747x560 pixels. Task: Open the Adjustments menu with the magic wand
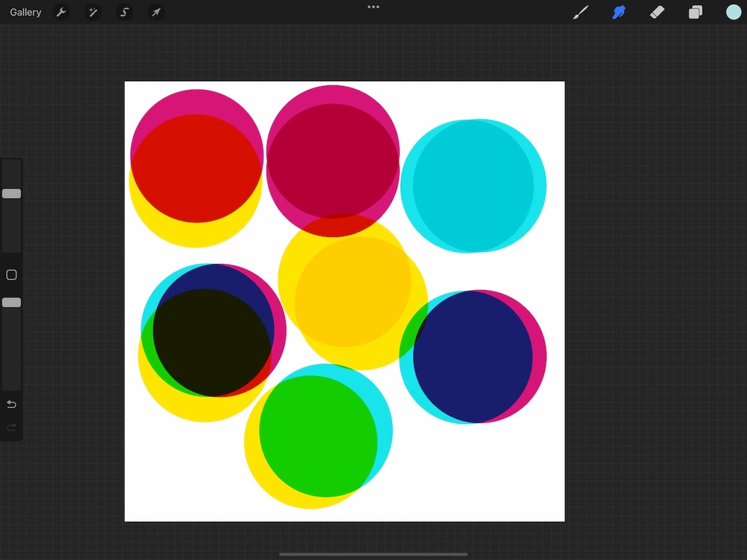tap(93, 12)
